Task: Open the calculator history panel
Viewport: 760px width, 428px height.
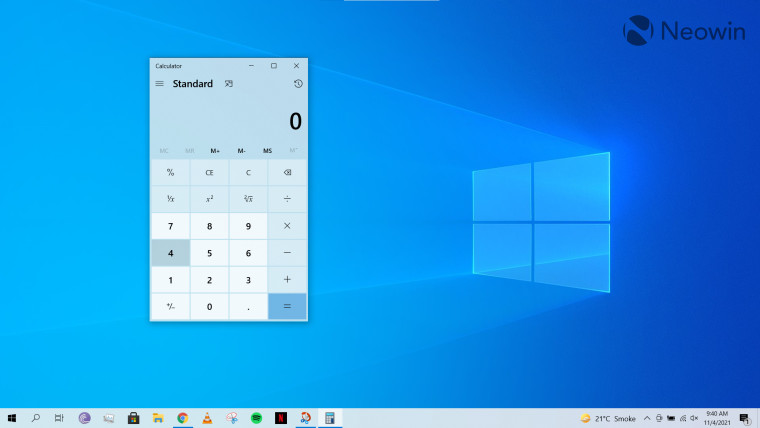Action: (x=298, y=84)
